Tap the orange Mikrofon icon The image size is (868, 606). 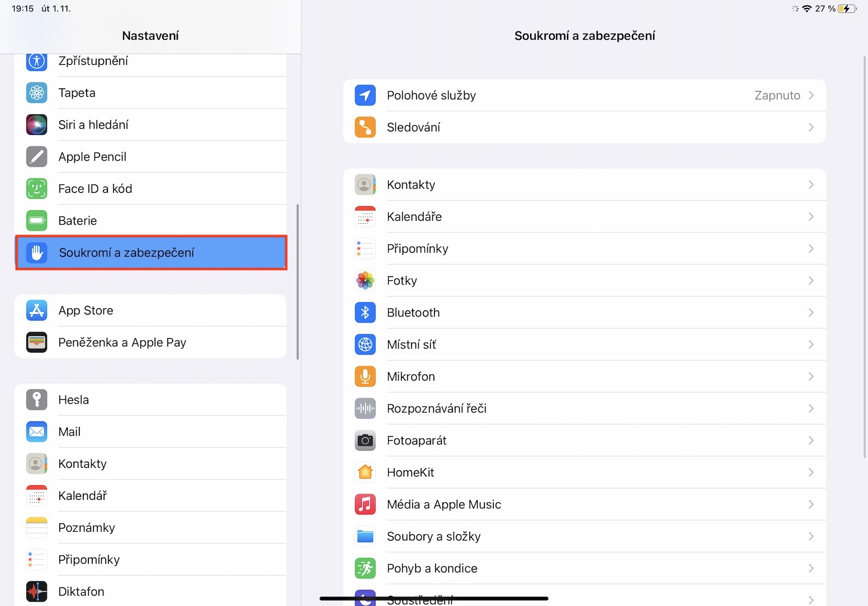coord(365,377)
